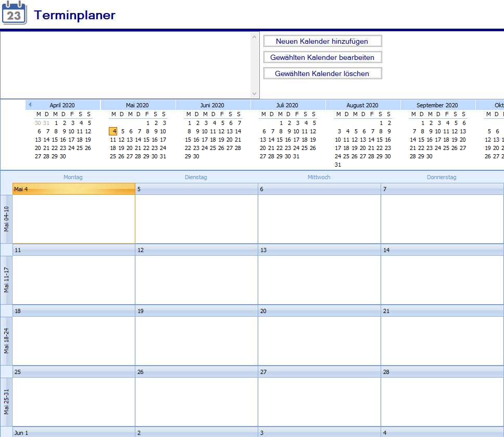Click the Jun 1 day header

[x=73, y=432]
